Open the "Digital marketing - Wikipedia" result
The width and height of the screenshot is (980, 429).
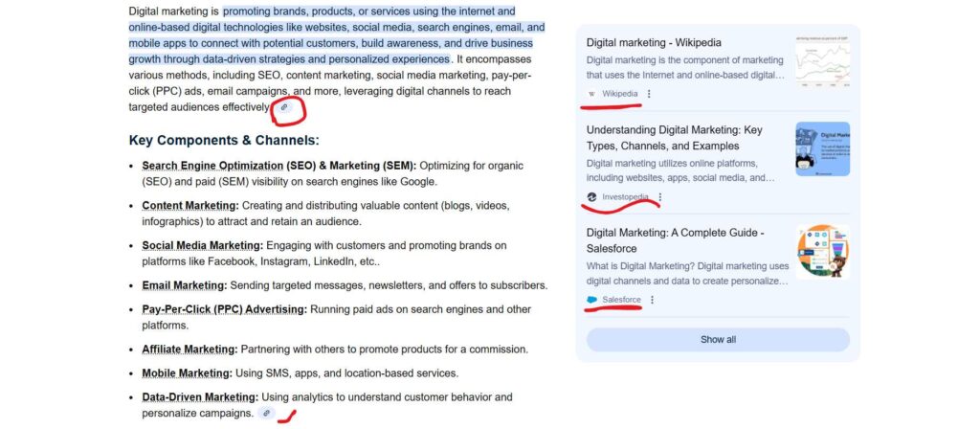pos(654,42)
